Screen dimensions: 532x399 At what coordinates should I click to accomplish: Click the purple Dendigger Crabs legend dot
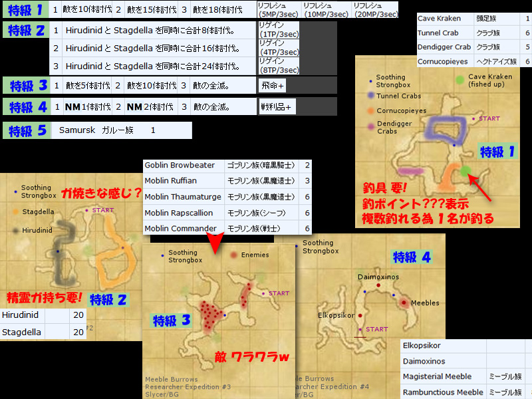click(370, 127)
